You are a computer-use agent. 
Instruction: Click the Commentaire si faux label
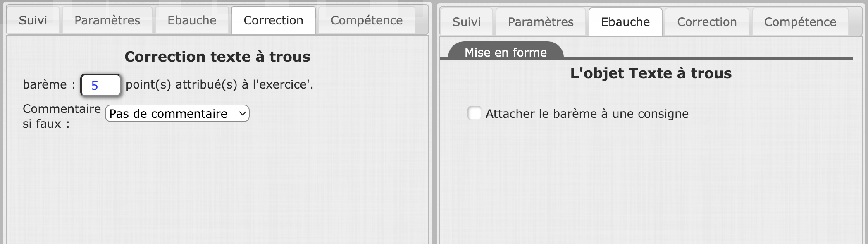pos(61,116)
